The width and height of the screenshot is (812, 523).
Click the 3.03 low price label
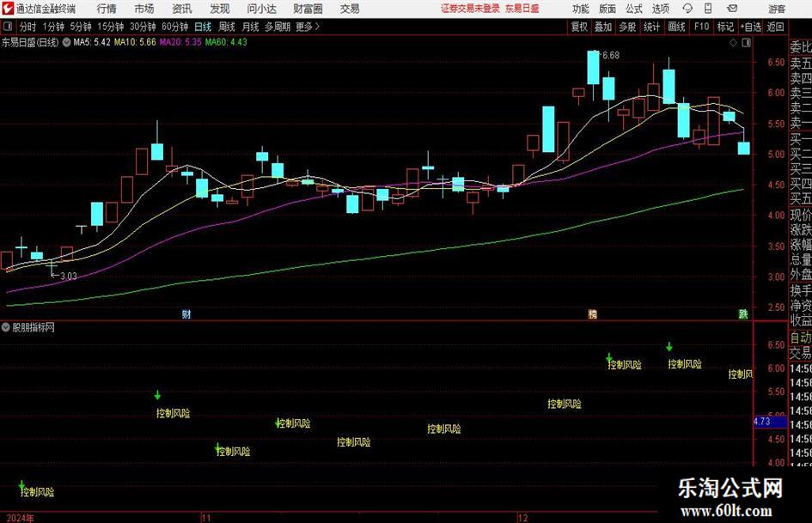[69, 276]
